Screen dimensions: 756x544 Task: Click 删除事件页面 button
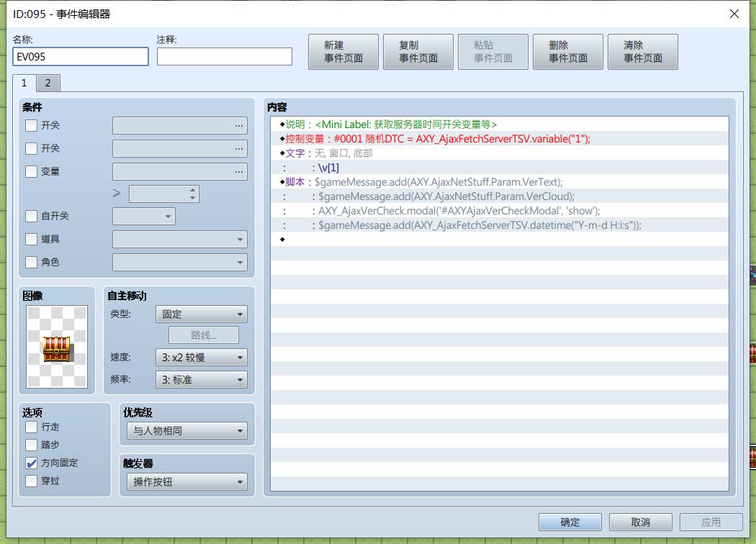568,52
